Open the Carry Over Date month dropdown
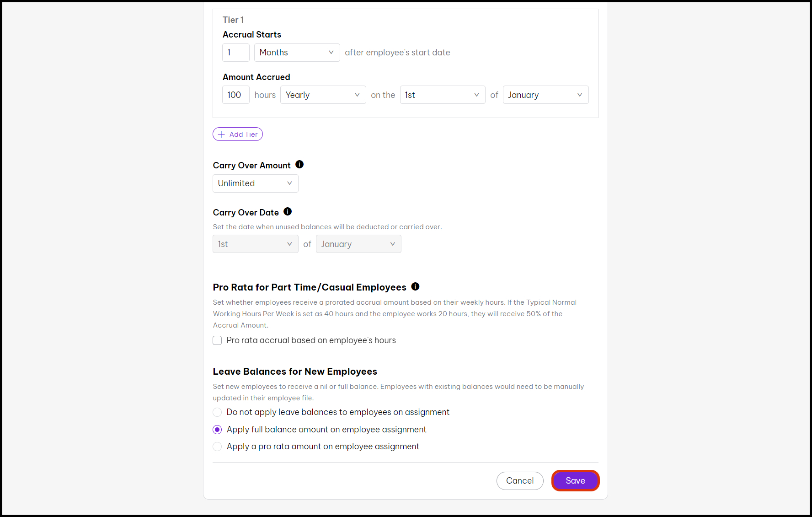The image size is (812, 517). point(358,244)
